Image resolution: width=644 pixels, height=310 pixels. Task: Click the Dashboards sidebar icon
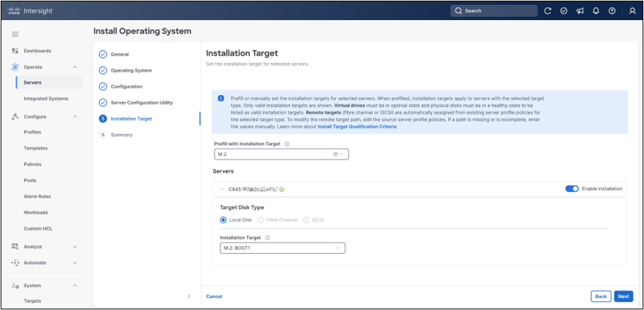(15, 51)
